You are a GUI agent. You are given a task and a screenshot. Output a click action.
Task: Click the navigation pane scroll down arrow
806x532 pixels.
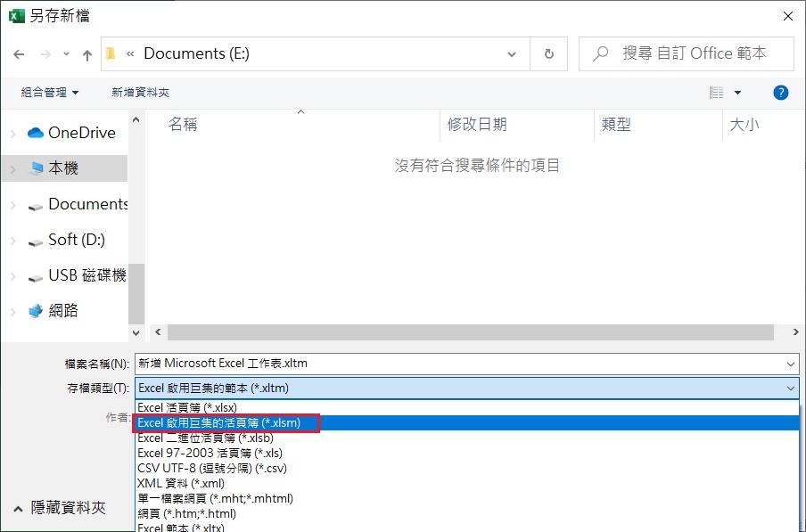pos(136,332)
